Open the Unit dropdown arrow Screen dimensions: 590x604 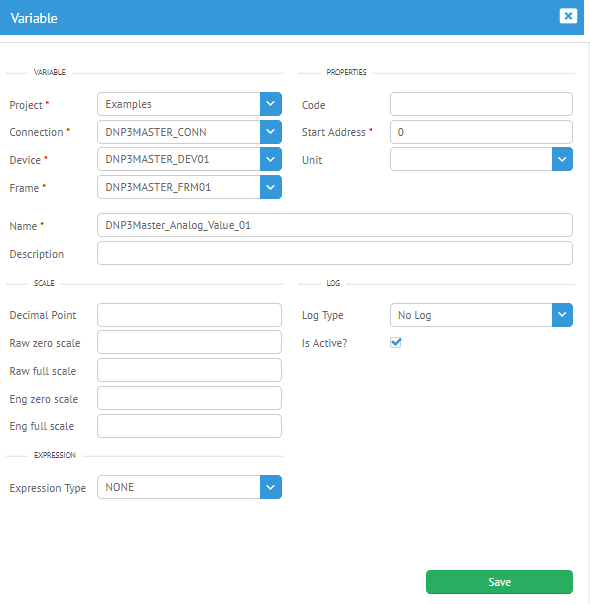pos(562,159)
